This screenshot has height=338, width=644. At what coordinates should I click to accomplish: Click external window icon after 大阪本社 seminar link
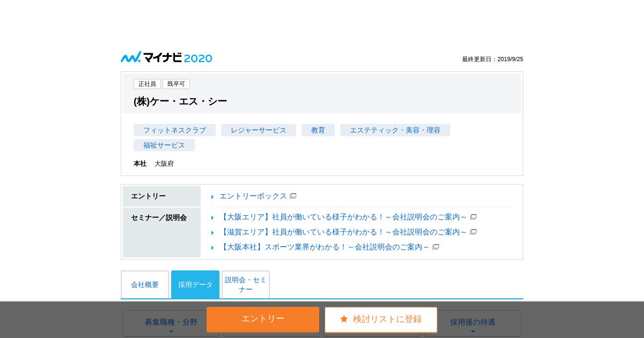pyautogui.click(x=436, y=247)
